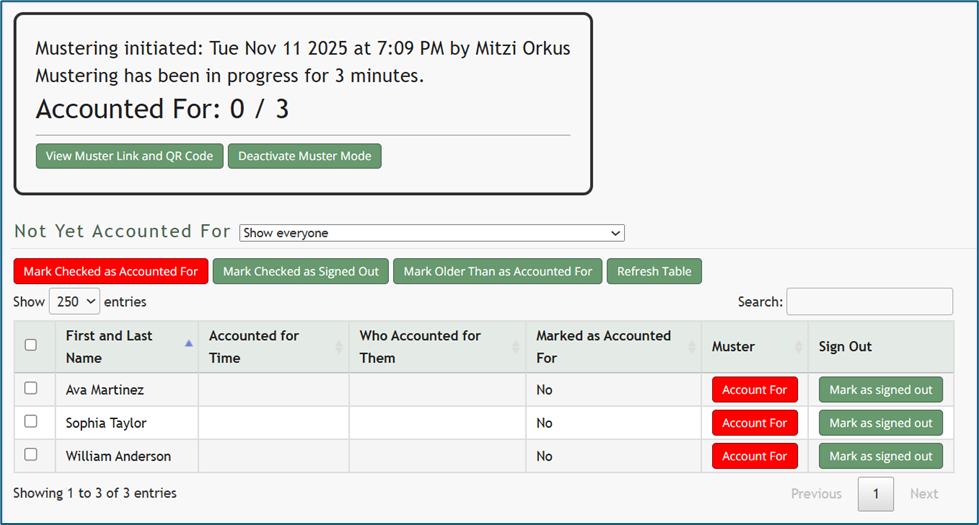Mark William Anderson as signed out
The height and width of the screenshot is (525, 979).
(x=880, y=456)
